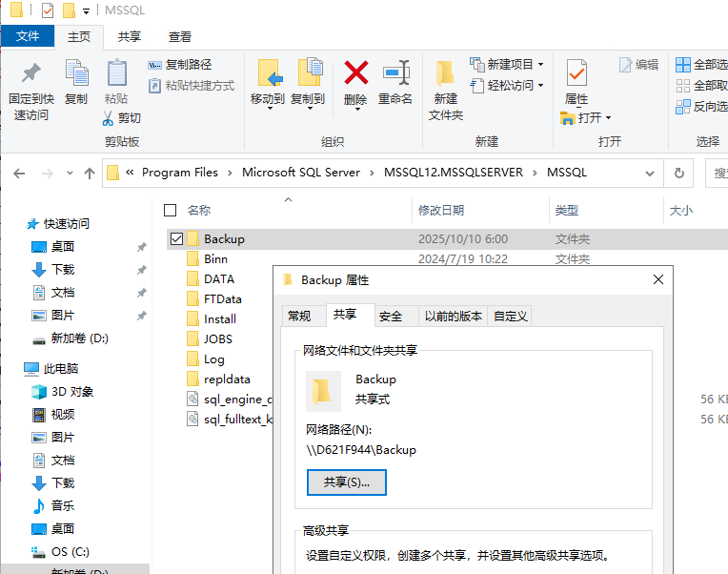The width and height of the screenshot is (728, 574).
Task: Click the Copy (复制) ribbon icon
Action: [x=76, y=73]
